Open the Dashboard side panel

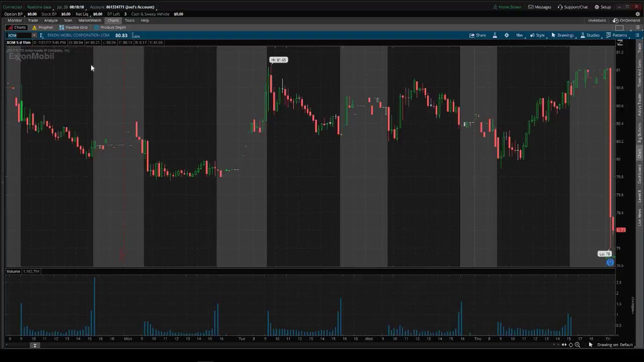pyautogui.click(x=639, y=174)
